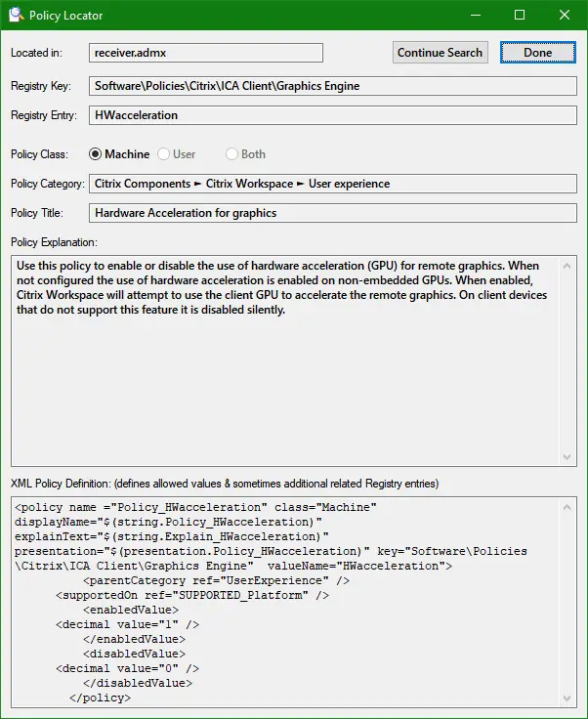
Task: Click the "<enabledValue>" line in XML definition
Action: [131, 610]
